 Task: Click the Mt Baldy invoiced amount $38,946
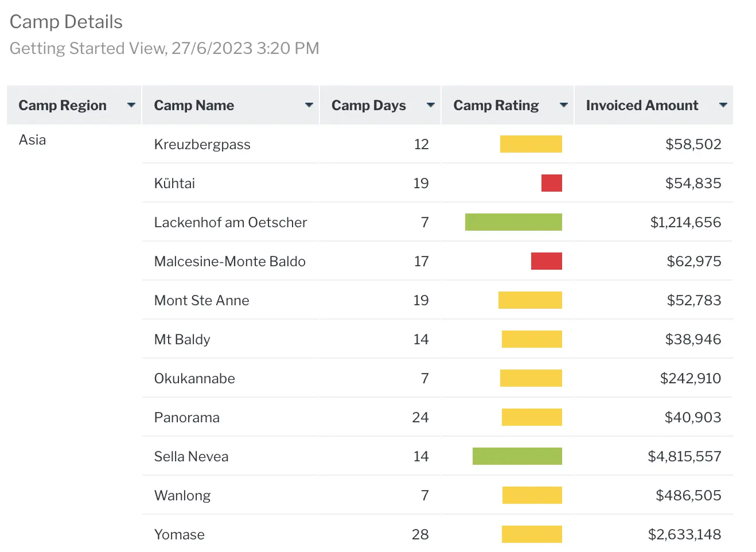tap(693, 340)
